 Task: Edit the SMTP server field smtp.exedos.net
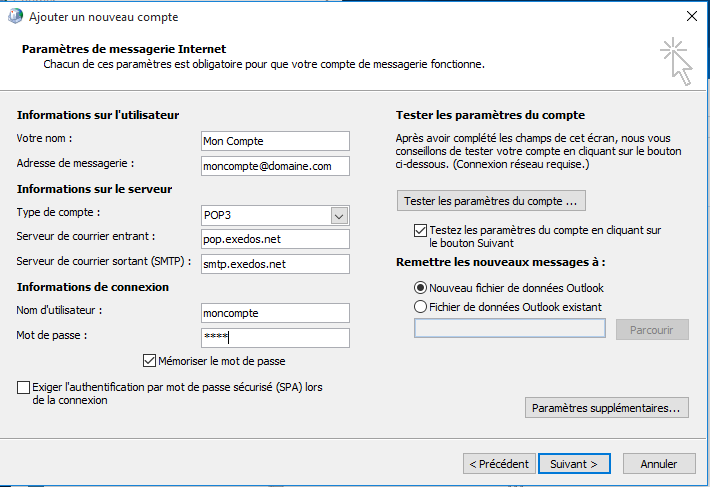pyautogui.click(x=274, y=264)
